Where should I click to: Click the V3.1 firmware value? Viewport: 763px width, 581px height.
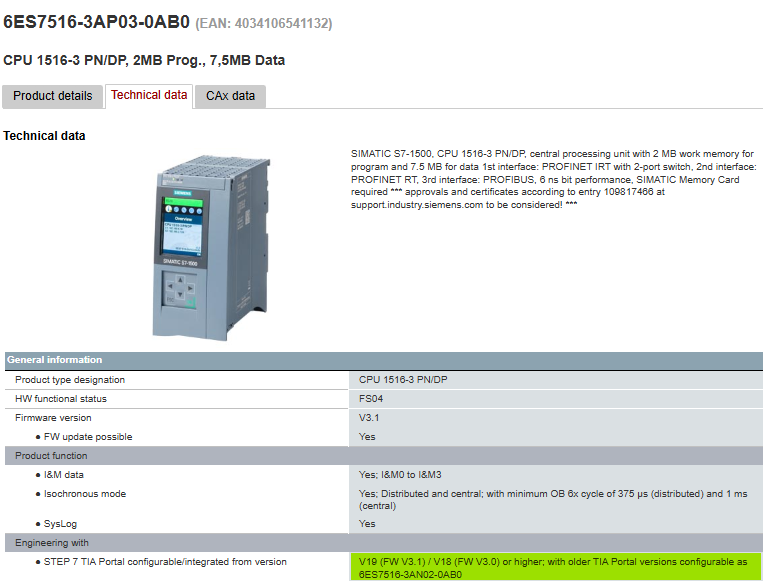click(369, 418)
